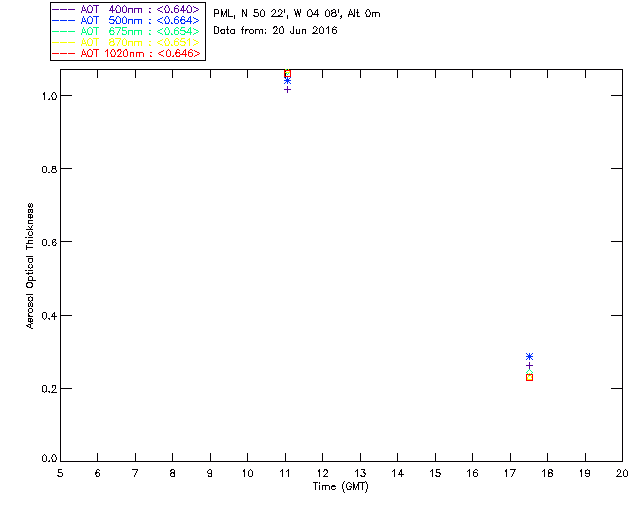Viewport: 640px width, 512px height.
Task: Click the x-axis tick label 6
Action: [98, 473]
